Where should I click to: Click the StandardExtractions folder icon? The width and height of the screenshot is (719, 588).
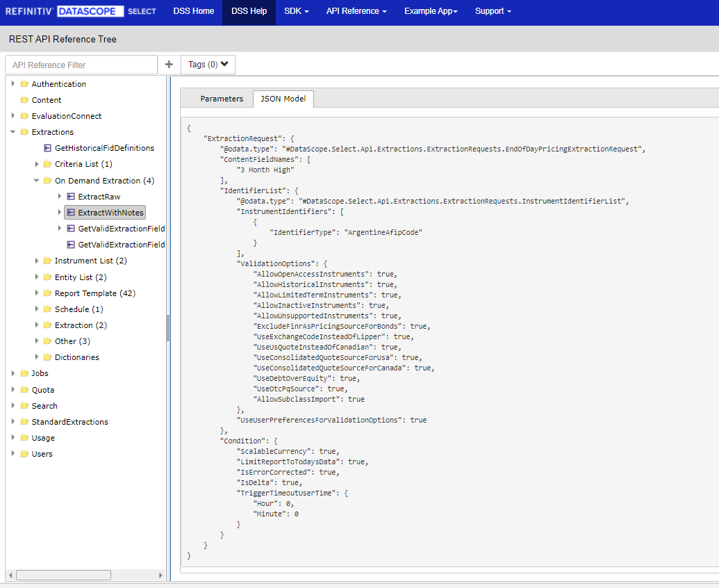25,423
